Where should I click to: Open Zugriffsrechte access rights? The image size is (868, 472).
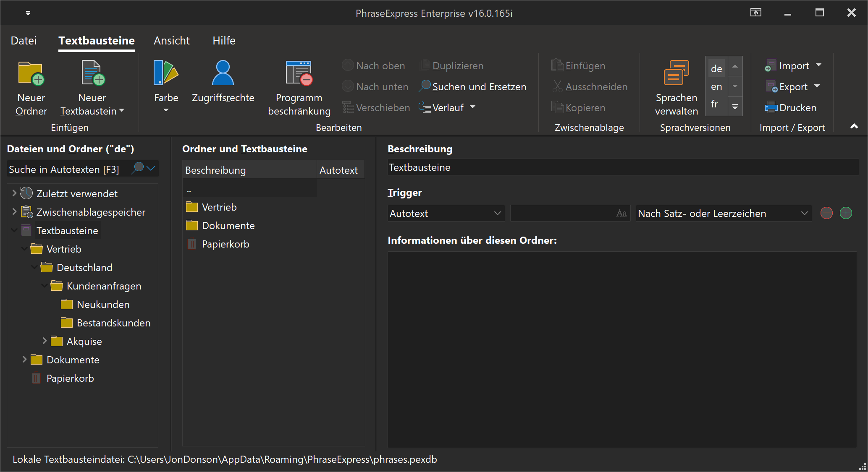click(223, 82)
